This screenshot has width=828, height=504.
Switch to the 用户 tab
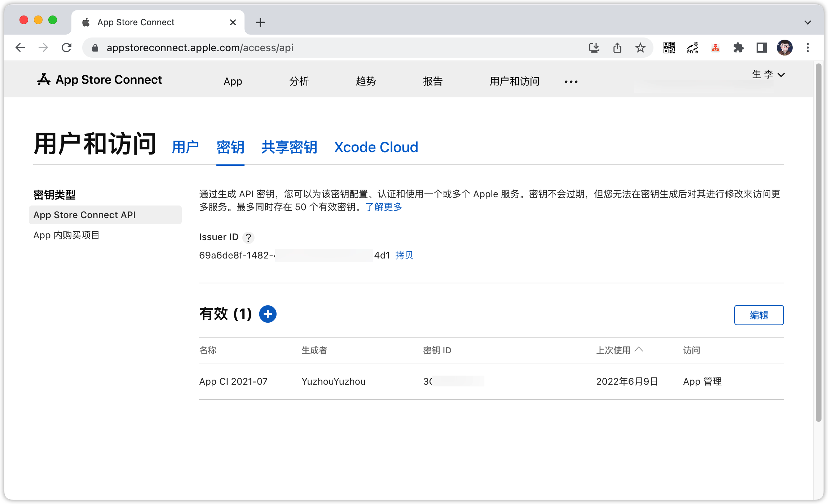(185, 147)
